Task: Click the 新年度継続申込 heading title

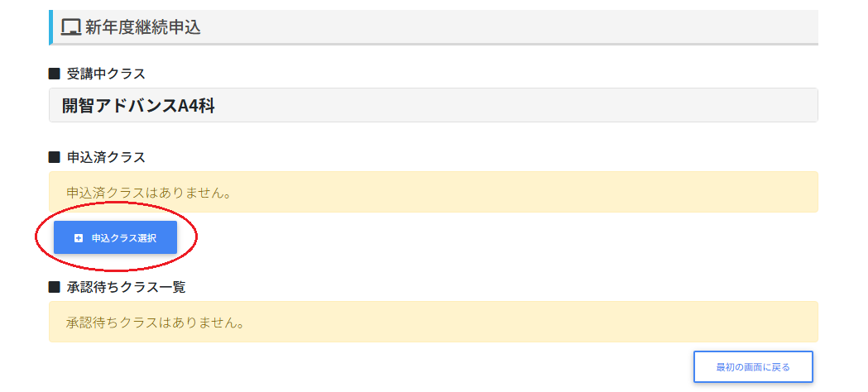Action: [x=142, y=27]
